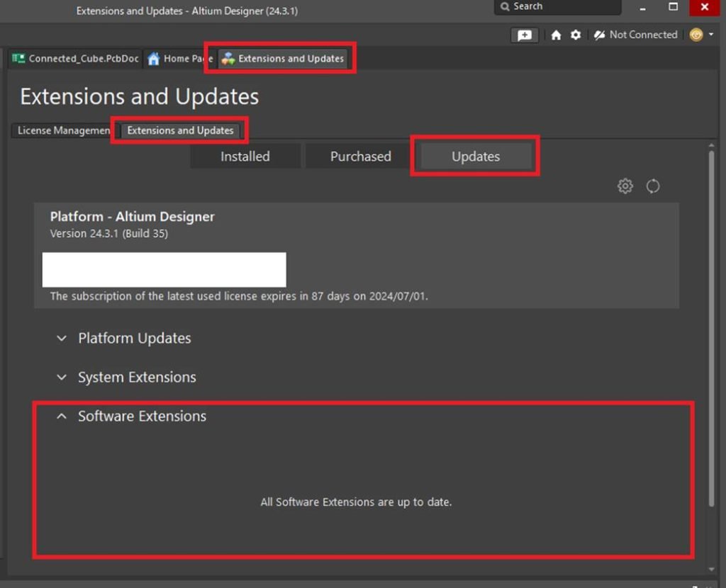Refresh extensions list with circular arrow icon

(653, 186)
